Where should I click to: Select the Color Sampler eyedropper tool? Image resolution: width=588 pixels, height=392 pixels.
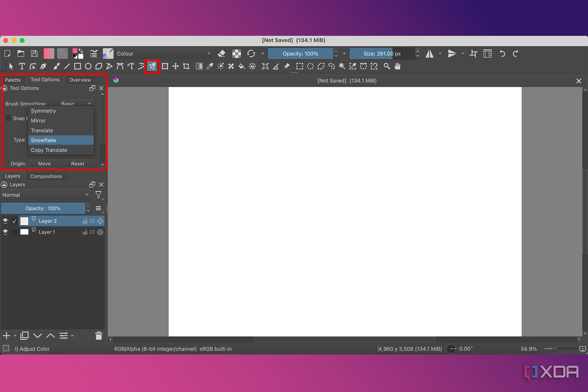pyautogui.click(x=210, y=66)
